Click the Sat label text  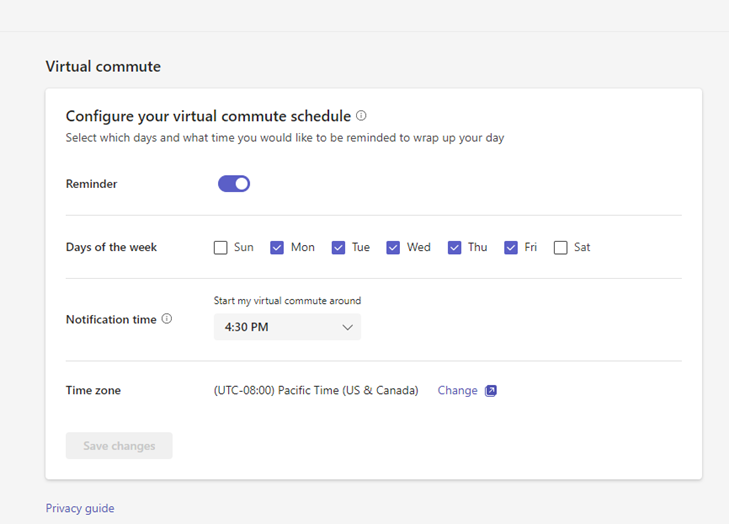pos(582,247)
